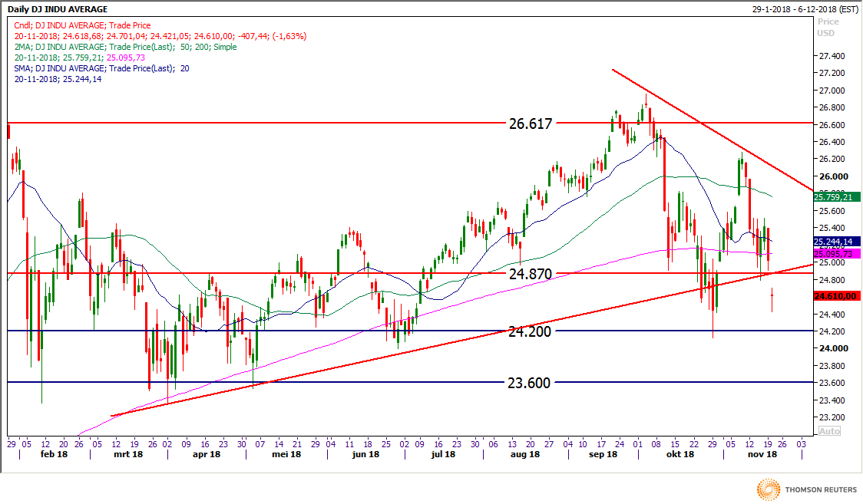The width and height of the screenshot is (863, 504).
Task: Click the magenta 25.095,73 price tag
Action: coord(836,253)
